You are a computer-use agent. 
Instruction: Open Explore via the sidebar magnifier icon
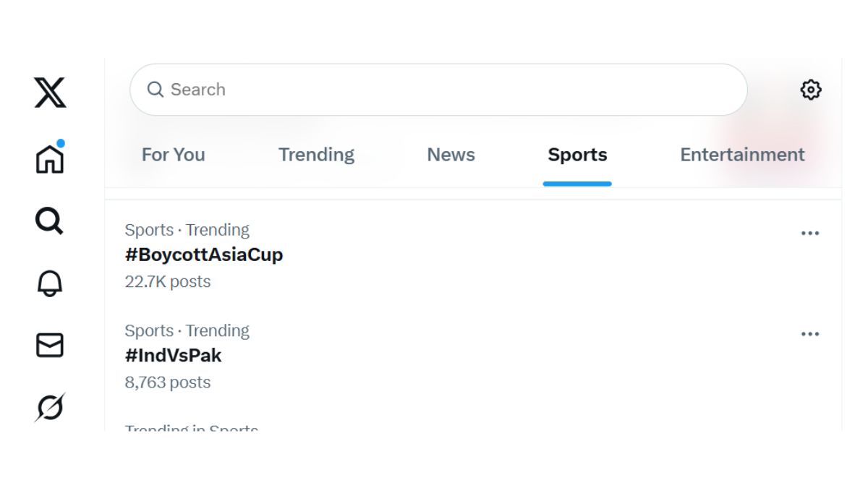click(50, 221)
